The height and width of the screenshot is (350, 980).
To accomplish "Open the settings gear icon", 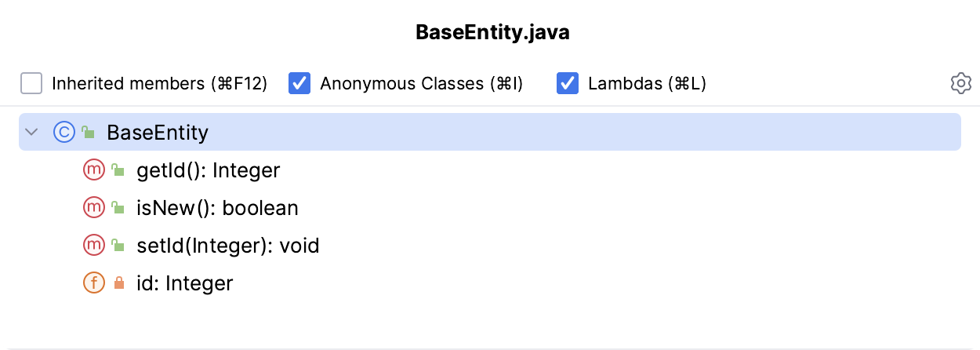I will (x=960, y=83).
